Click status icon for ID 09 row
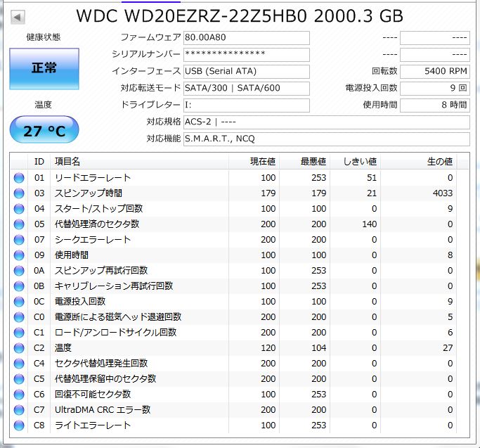Image resolution: width=480 pixels, height=448 pixels. 19,255
